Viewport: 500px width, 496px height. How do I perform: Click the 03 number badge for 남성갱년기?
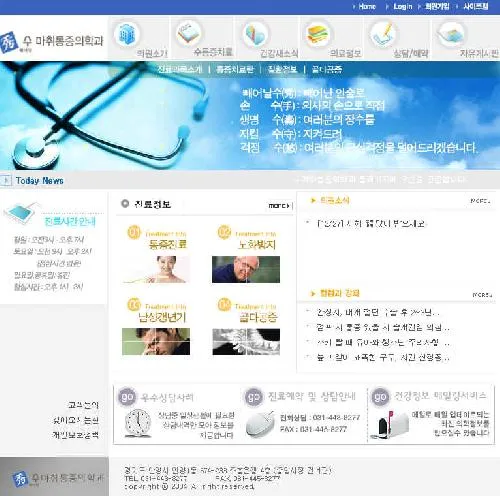point(134,305)
